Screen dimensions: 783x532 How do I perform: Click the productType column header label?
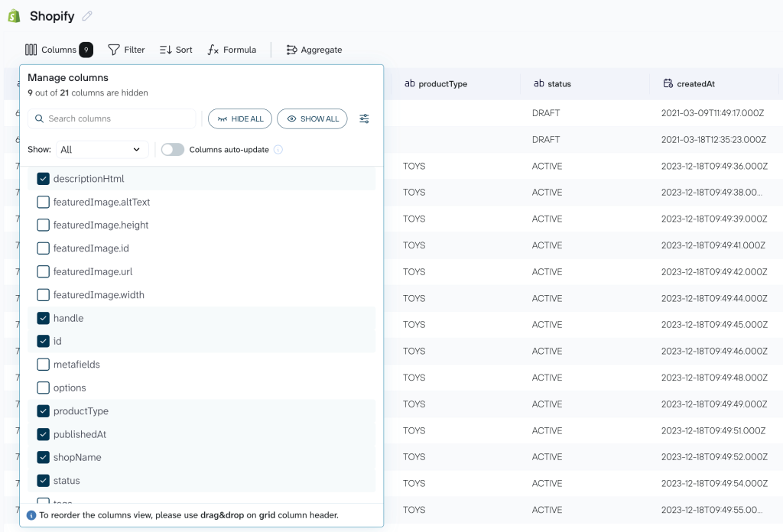click(x=443, y=84)
